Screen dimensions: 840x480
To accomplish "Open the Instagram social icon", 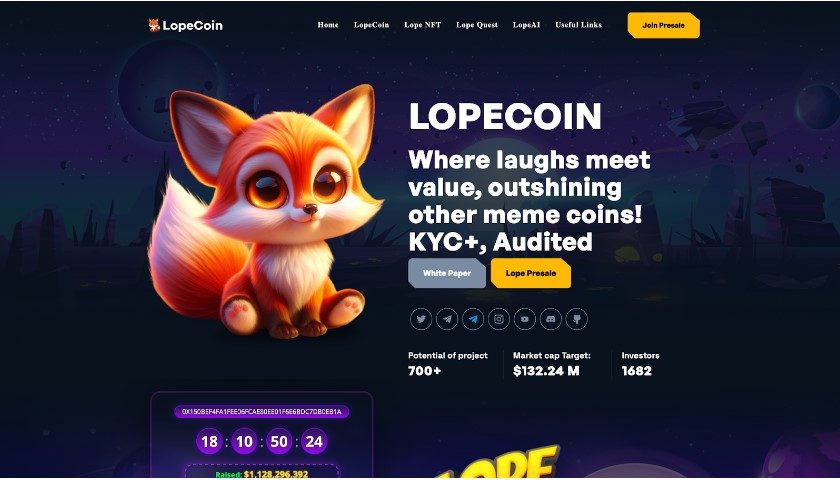I will [499, 319].
